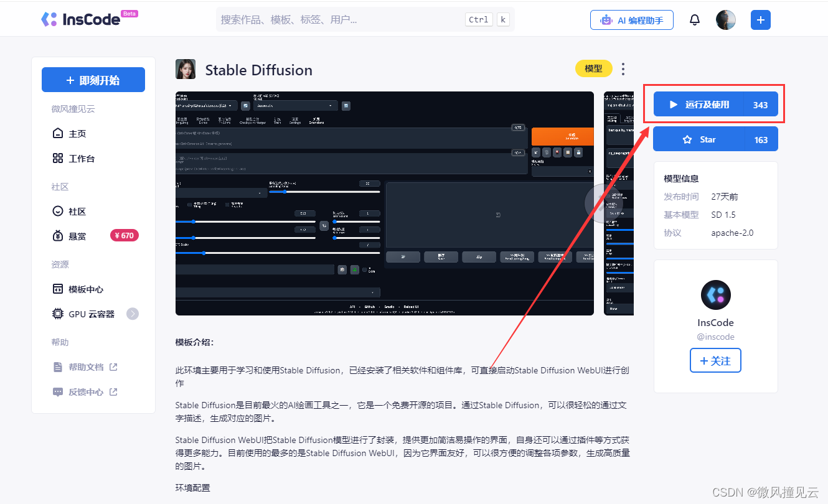The width and height of the screenshot is (828, 504).
Task: Click the 运行及使用 button
Action: click(x=715, y=105)
